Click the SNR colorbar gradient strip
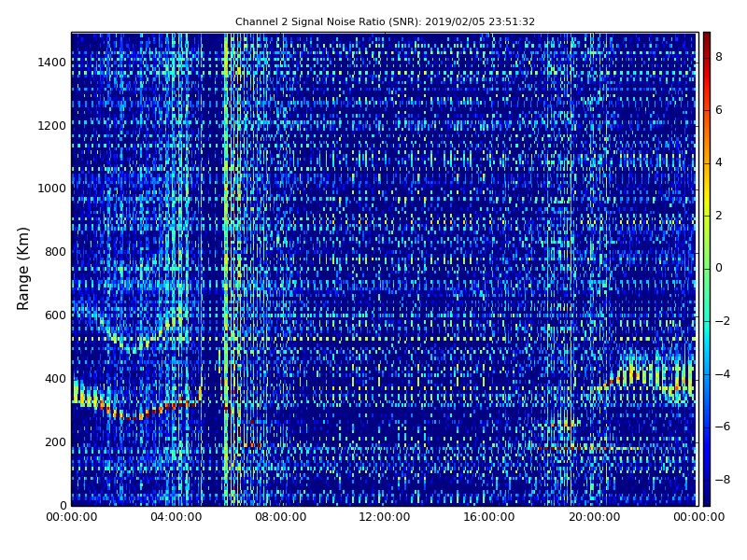The height and width of the screenshot is (560, 747). click(x=707, y=269)
